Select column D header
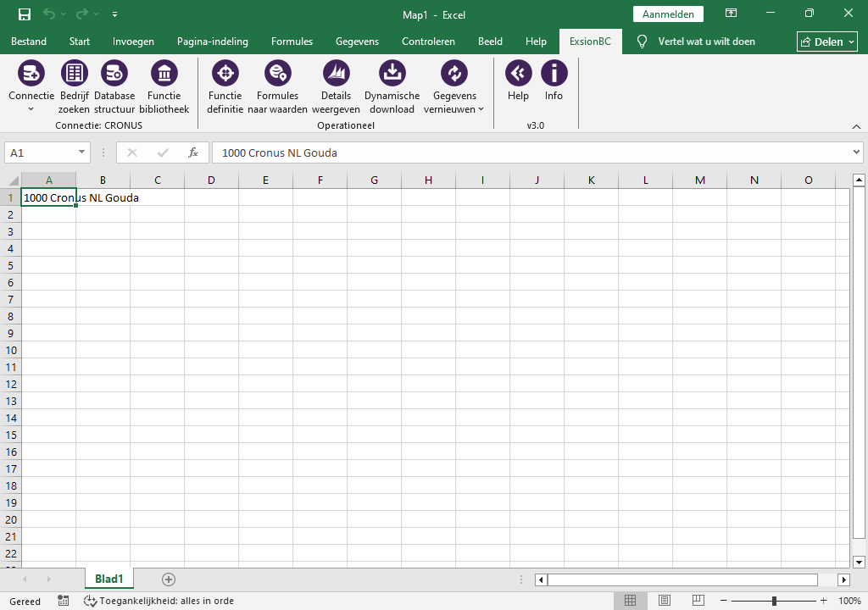 [211, 180]
